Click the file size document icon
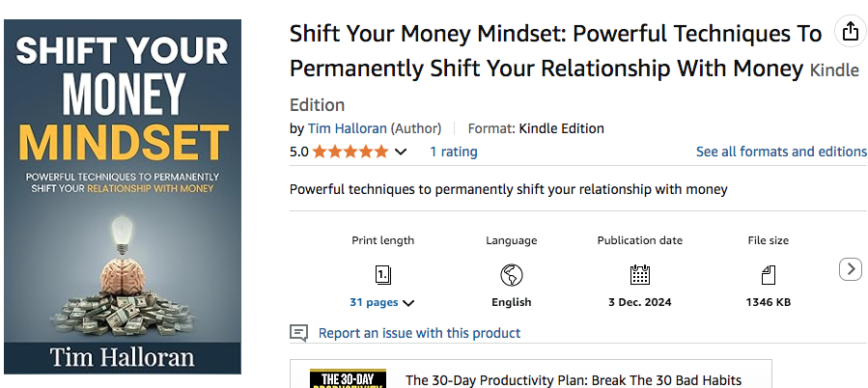The width and height of the screenshot is (868, 388). [x=769, y=274]
